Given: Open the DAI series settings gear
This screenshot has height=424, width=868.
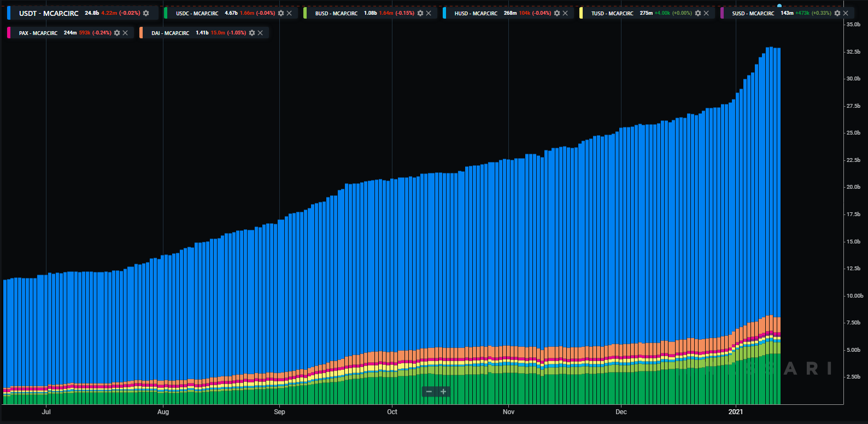Looking at the screenshot, I should [x=252, y=33].
